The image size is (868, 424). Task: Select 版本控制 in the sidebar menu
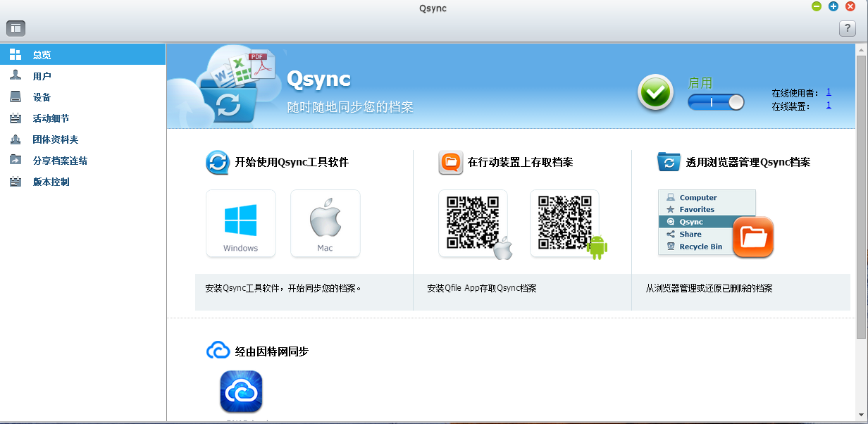pos(82,182)
